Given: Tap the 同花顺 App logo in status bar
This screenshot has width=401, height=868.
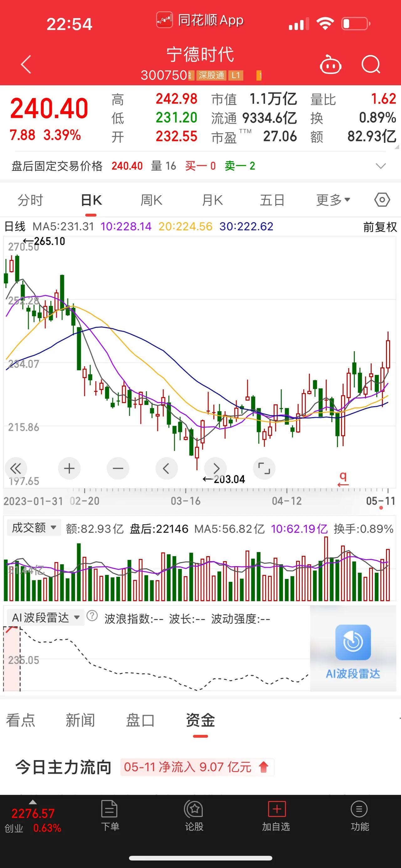Looking at the screenshot, I should click(165, 20).
